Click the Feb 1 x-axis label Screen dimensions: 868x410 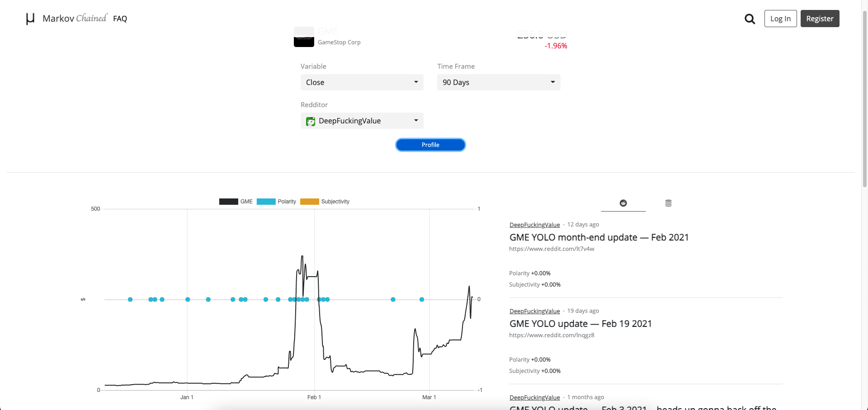tap(314, 397)
